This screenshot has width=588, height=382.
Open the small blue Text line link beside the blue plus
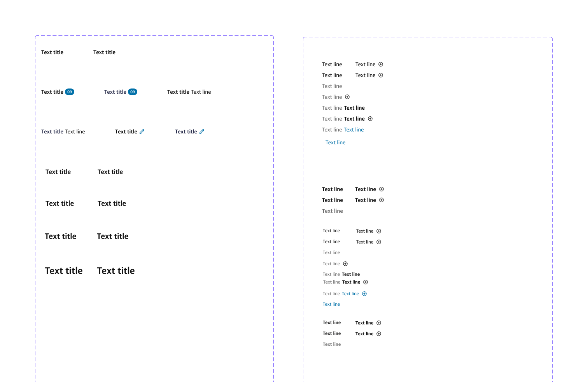coord(350,294)
